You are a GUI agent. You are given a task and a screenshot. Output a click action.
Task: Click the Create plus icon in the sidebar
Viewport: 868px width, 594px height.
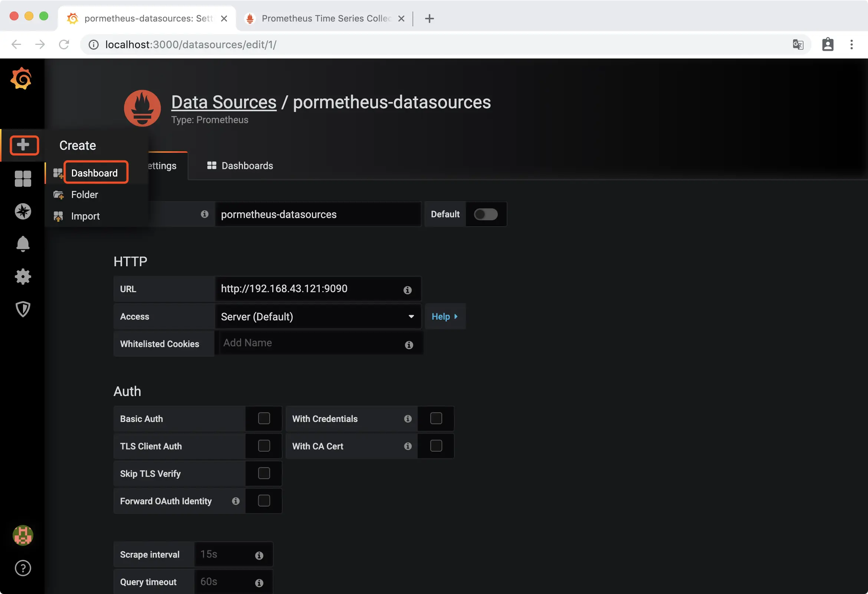click(23, 145)
